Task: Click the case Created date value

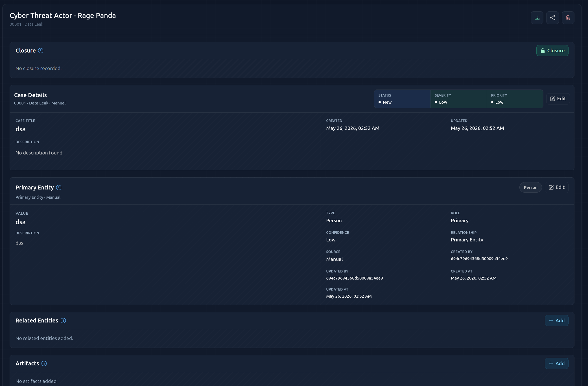Action: 353,128
